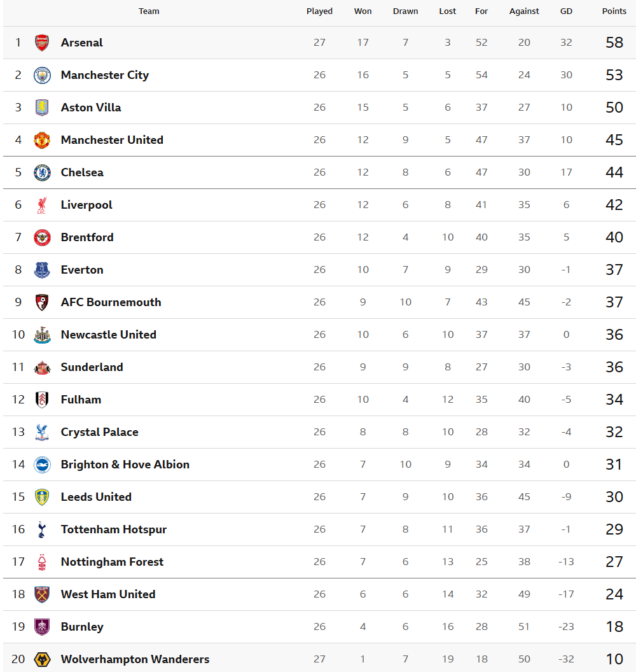636x672 pixels.
Task: Click the GD column header
Action: tap(566, 11)
